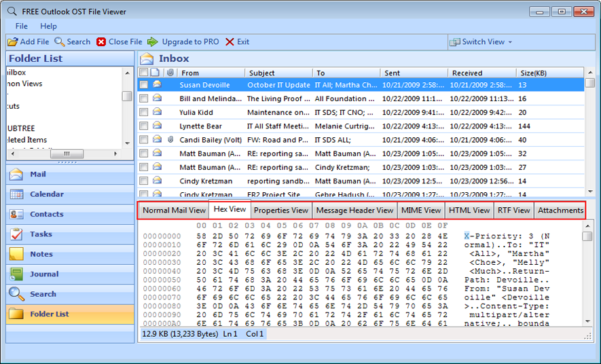601x364 pixels.
Task: Check the Susan Devoille email checkbox
Action: (144, 85)
